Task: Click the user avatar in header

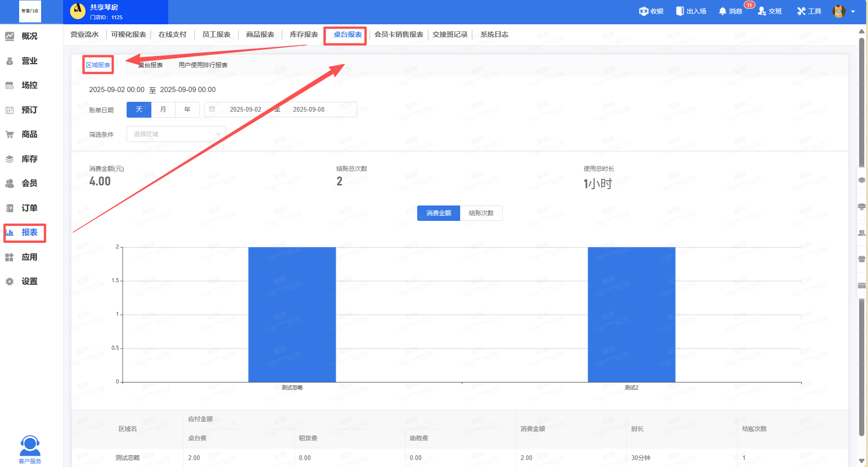Action: [x=839, y=11]
